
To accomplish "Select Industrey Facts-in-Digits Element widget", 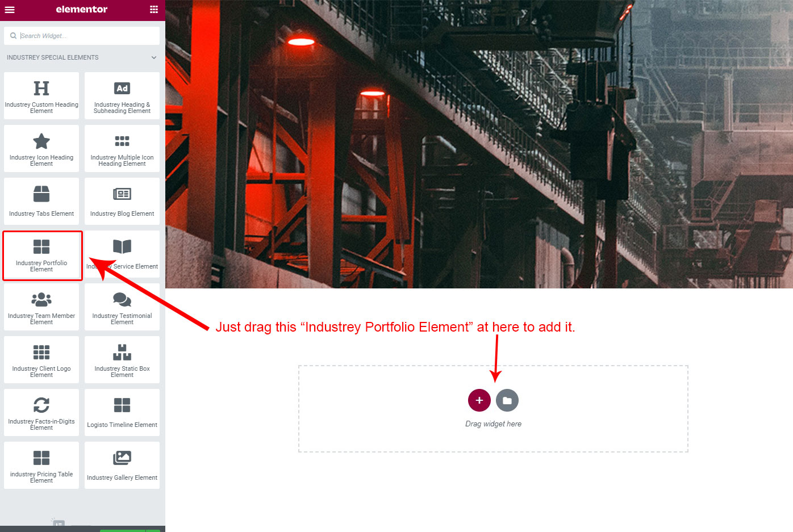I will (41, 412).
